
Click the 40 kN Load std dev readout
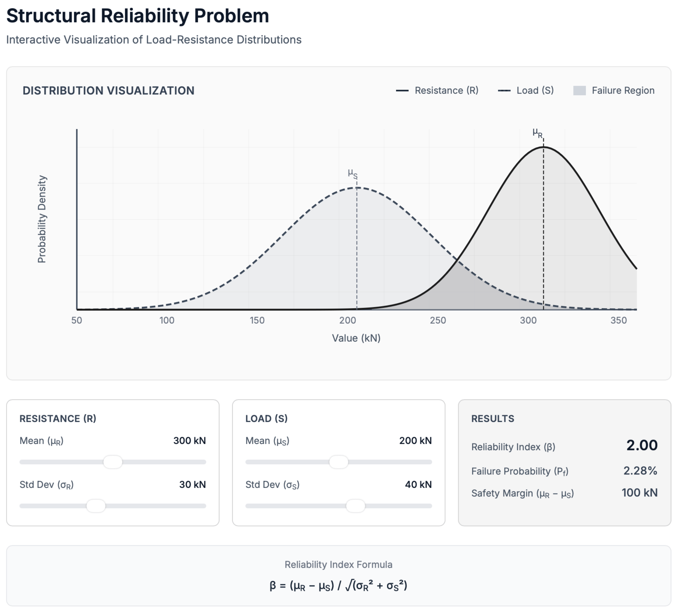click(x=418, y=485)
